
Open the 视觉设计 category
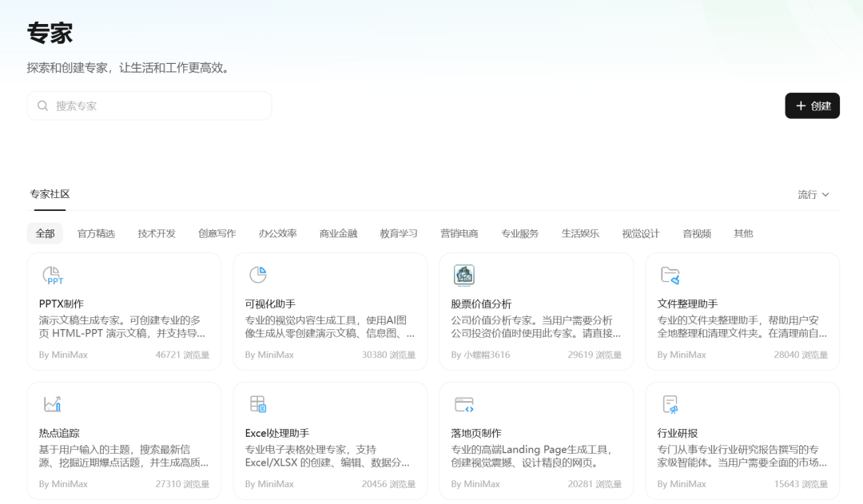[639, 233]
